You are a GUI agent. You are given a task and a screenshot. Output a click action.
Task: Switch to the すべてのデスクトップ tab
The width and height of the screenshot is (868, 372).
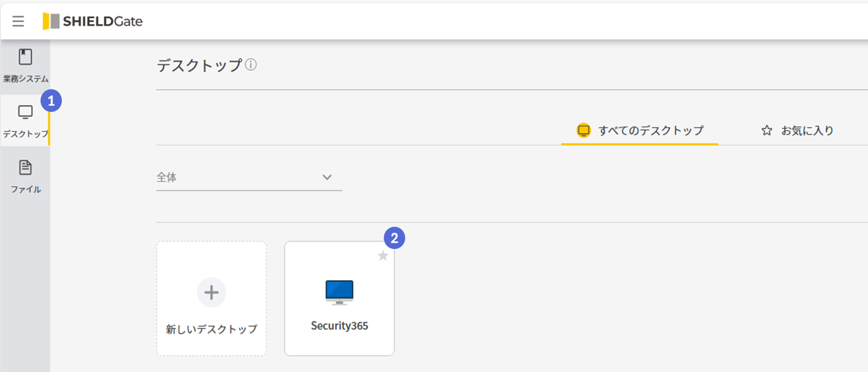coord(640,130)
